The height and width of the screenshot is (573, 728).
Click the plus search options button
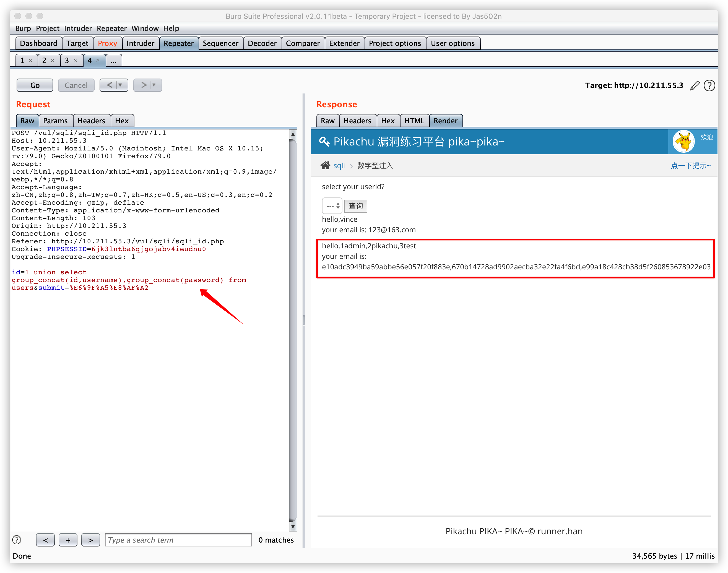(68, 540)
